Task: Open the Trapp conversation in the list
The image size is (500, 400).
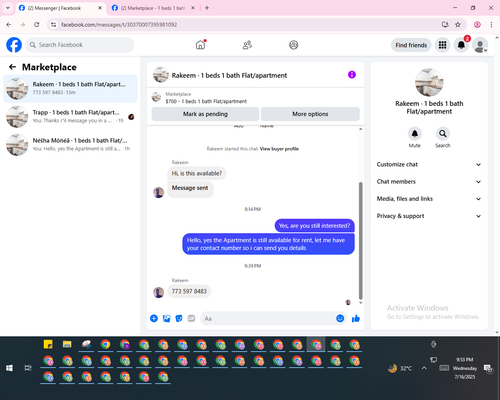Action: [70, 117]
